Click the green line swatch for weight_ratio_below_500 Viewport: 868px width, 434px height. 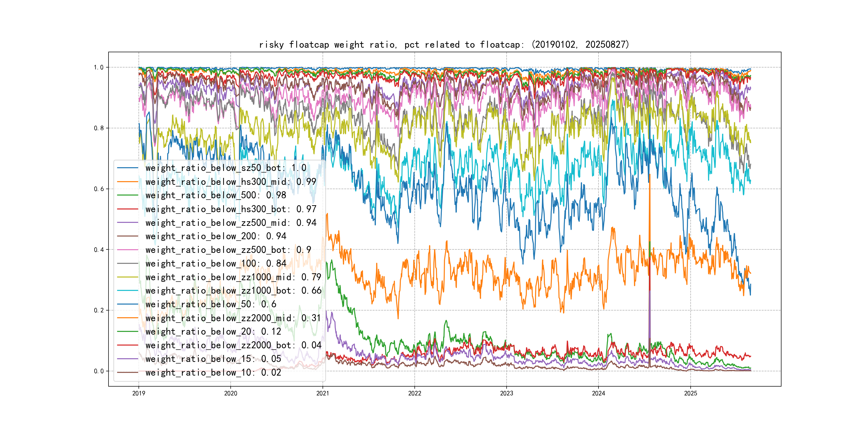(127, 195)
